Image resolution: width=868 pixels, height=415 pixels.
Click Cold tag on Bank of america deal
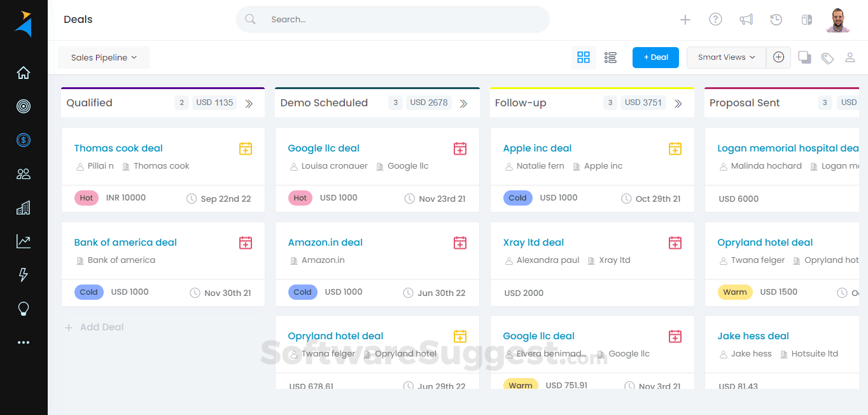pyautogui.click(x=88, y=292)
